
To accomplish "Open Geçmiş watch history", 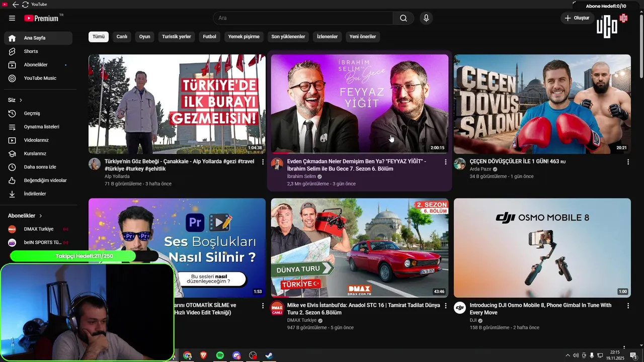I will (x=38, y=113).
